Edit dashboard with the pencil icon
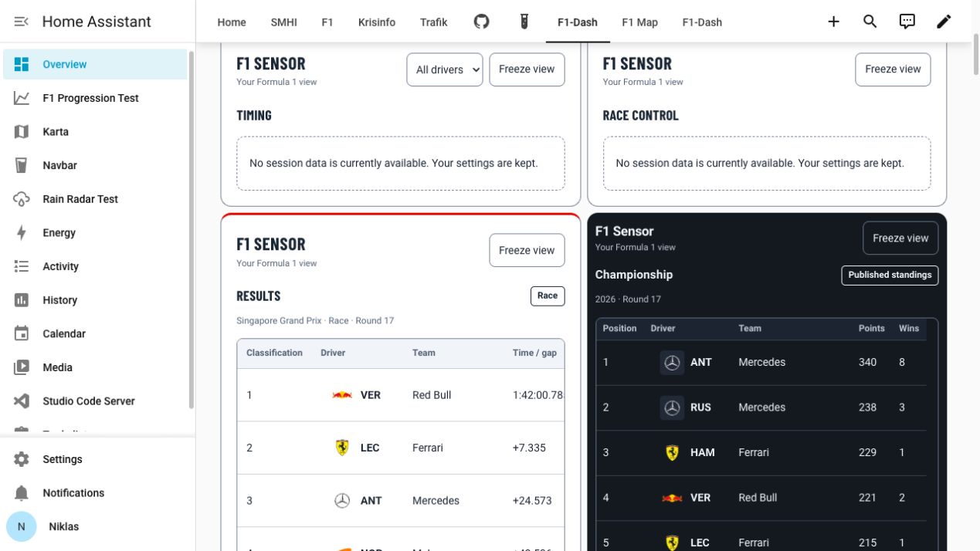This screenshot has width=980, height=551. pyautogui.click(x=944, y=22)
